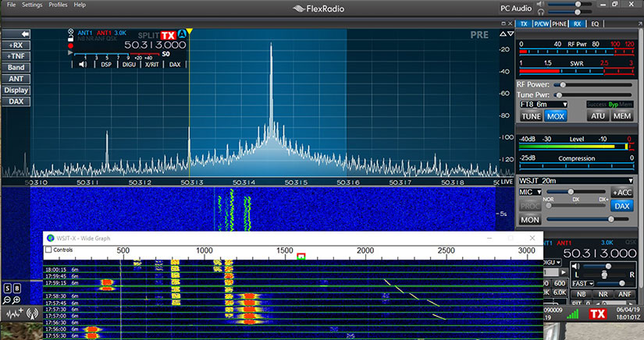Click the detach icon left of the tab bar
Screen dimensions: 644x340
click(503, 24)
